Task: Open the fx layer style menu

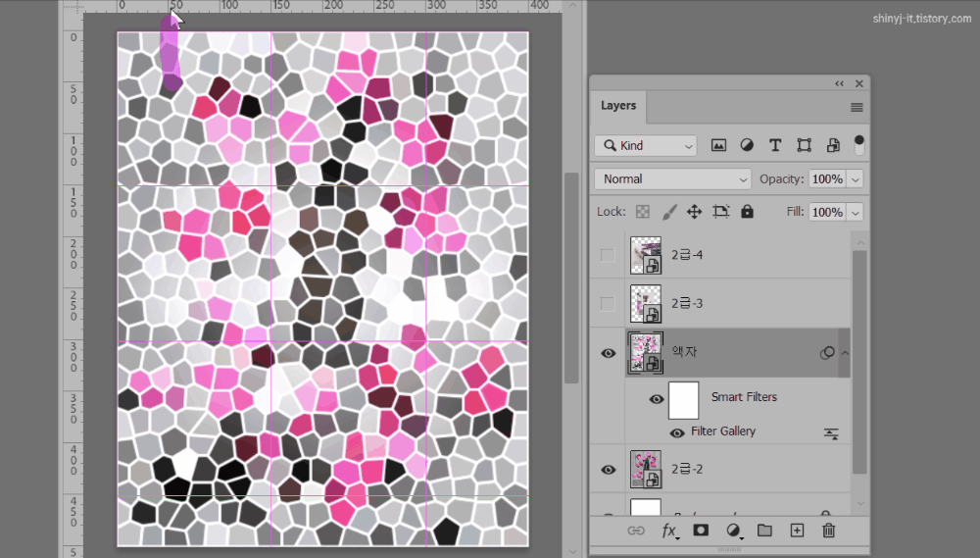Action: click(x=669, y=532)
